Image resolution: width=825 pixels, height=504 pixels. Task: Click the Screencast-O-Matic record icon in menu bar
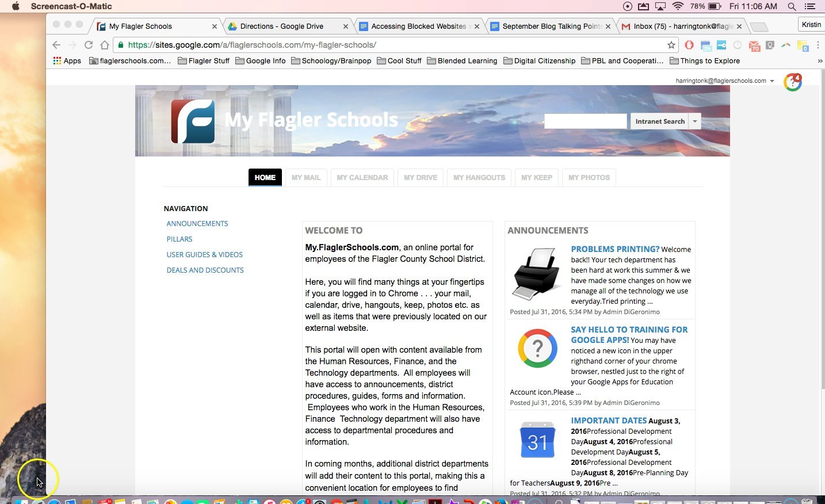click(x=628, y=6)
